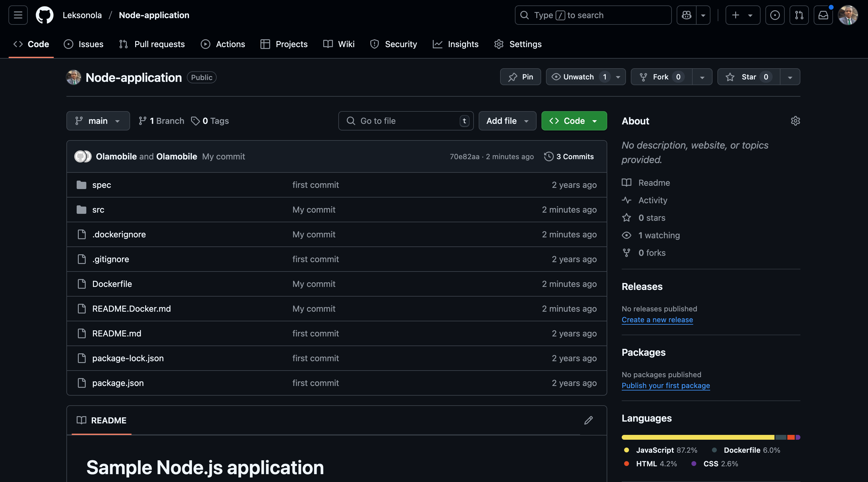Select the README tab heading
This screenshot has height=482, width=868.
101,420
